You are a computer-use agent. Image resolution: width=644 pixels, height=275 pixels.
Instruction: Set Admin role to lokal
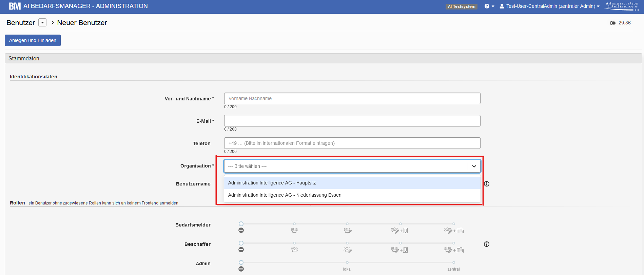click(x=347, y=263)
